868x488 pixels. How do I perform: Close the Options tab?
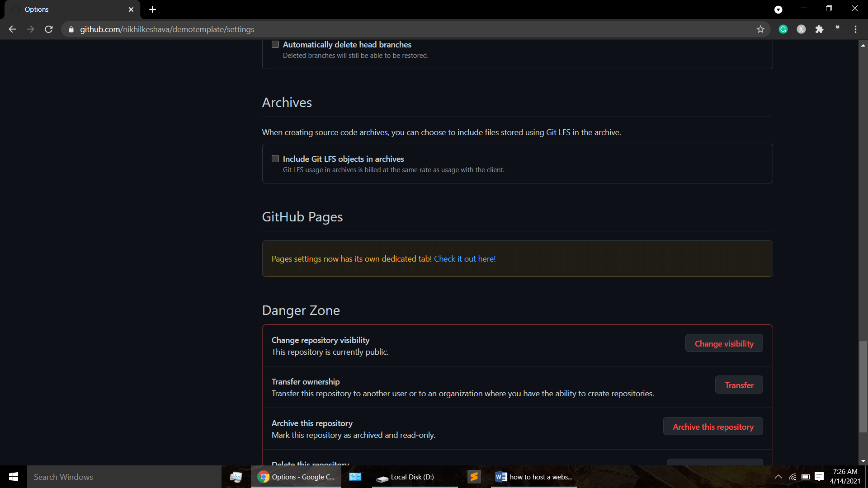(x=131, y=9)
